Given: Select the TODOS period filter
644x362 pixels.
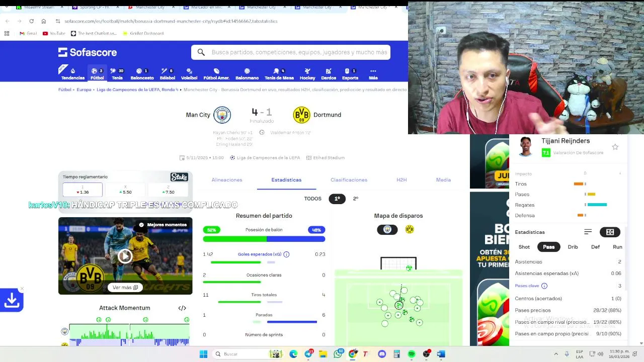Looking at the screenshot, I should coord(312,199).
